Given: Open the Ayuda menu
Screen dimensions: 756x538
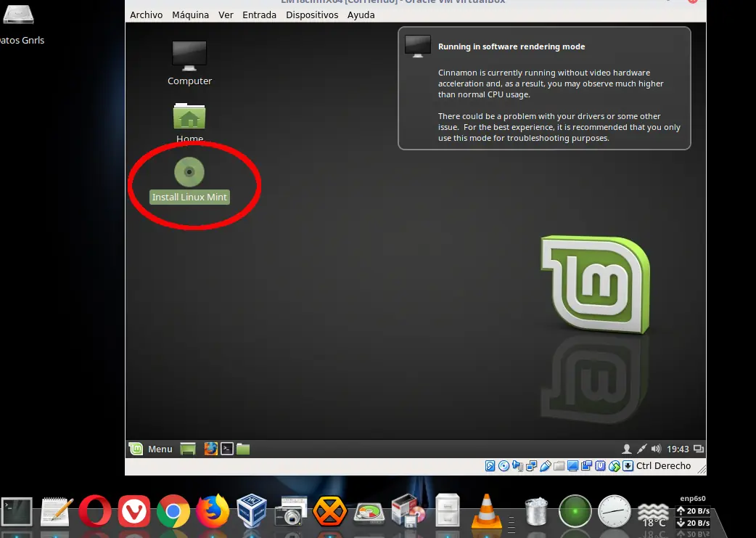Looking at the screenshot, I should pyautogui.click(x=361, y=15).
